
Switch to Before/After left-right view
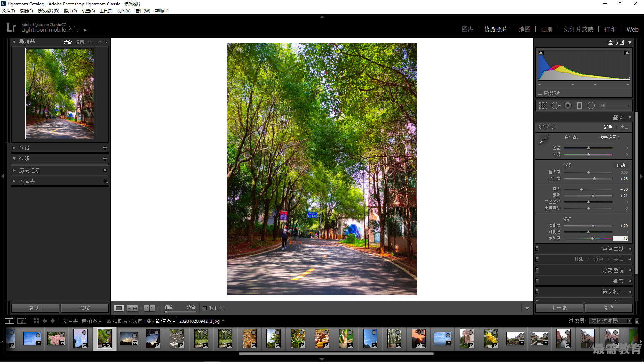132,308
